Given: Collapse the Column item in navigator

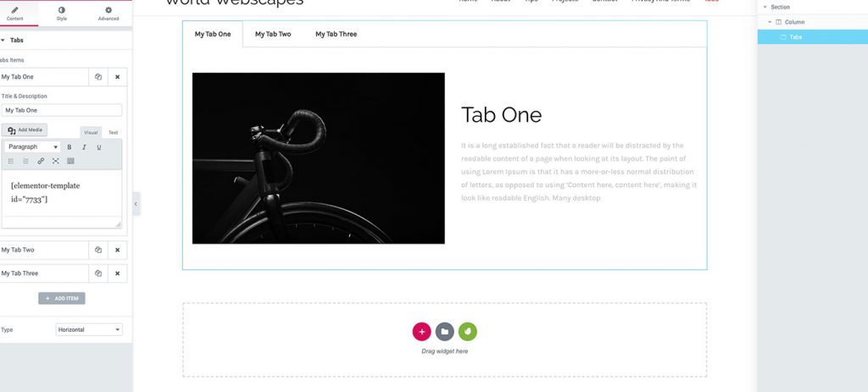Looking at the screenshot, I should pyautogui.click(x=770, y=22).
